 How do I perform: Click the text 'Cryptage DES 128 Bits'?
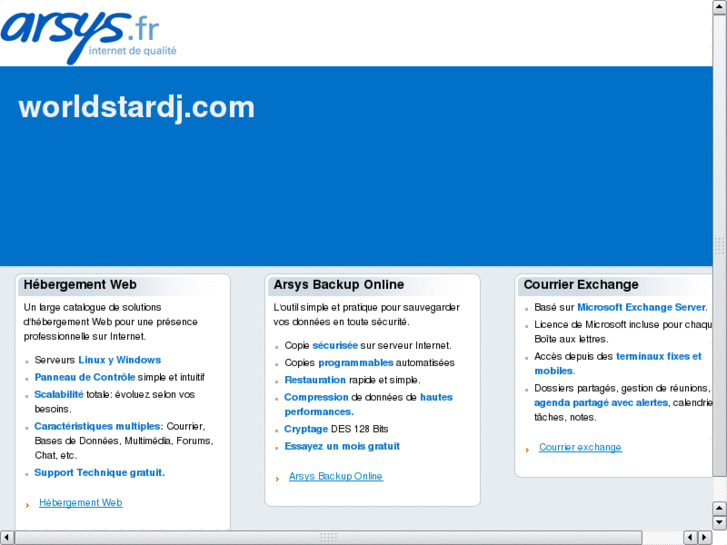click(x=336, y=429)
